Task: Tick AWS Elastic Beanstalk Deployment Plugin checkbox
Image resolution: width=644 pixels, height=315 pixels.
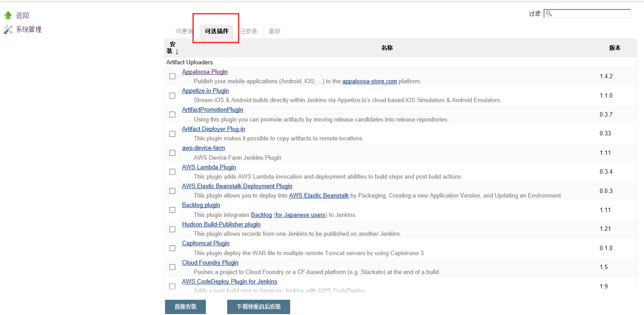Action: [172, 191]
